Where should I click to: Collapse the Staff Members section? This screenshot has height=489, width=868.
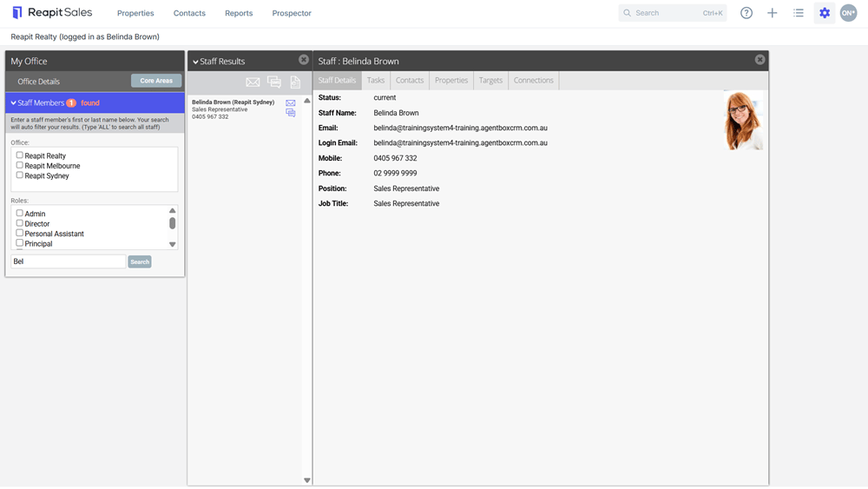(13, 103)
